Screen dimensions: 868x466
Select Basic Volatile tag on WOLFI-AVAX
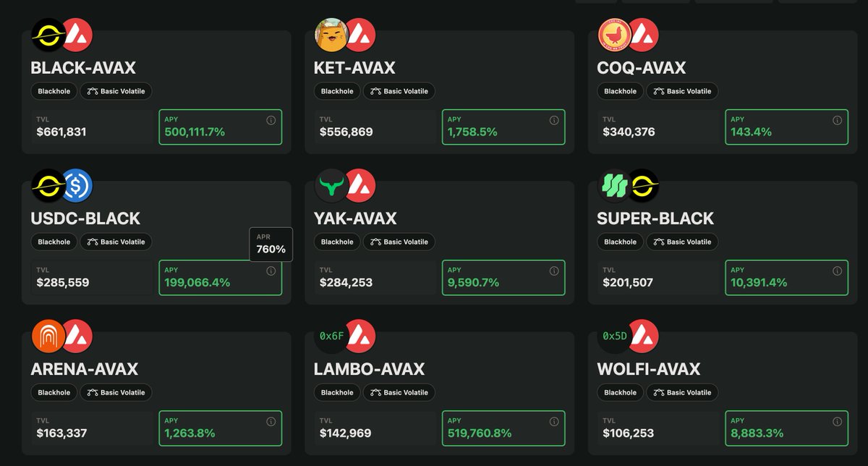(x=682, y=392)
